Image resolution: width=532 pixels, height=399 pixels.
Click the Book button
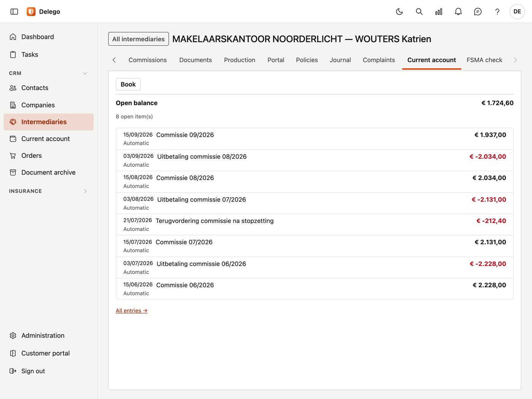(128, 84)
